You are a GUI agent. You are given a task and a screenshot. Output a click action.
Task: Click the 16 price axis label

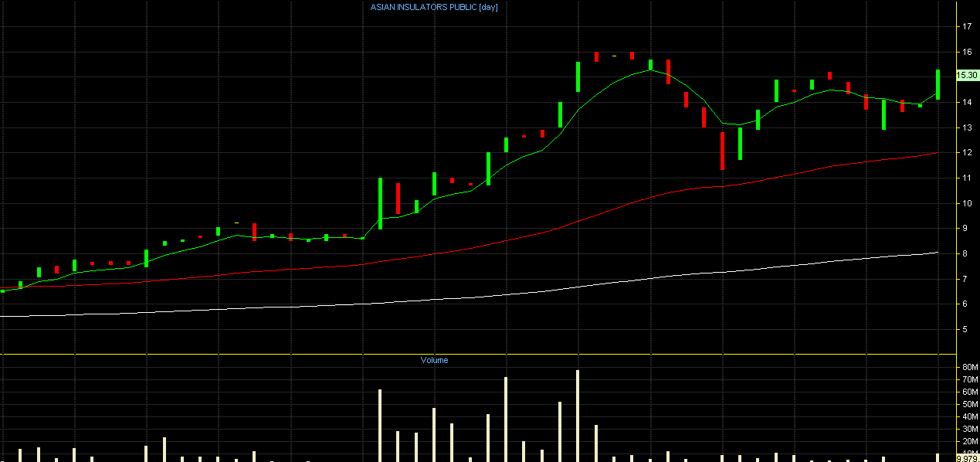(x=966, y=52)
